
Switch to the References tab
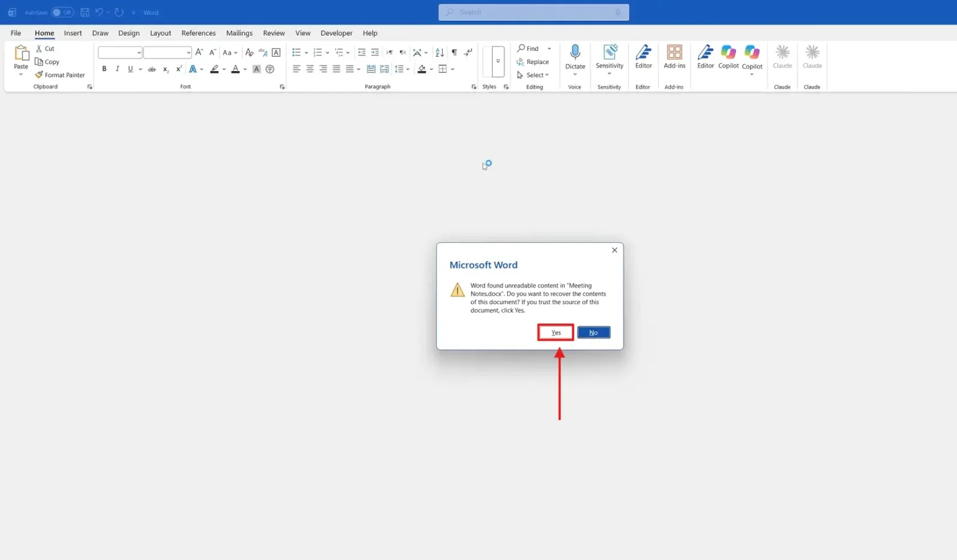[199, 33]
